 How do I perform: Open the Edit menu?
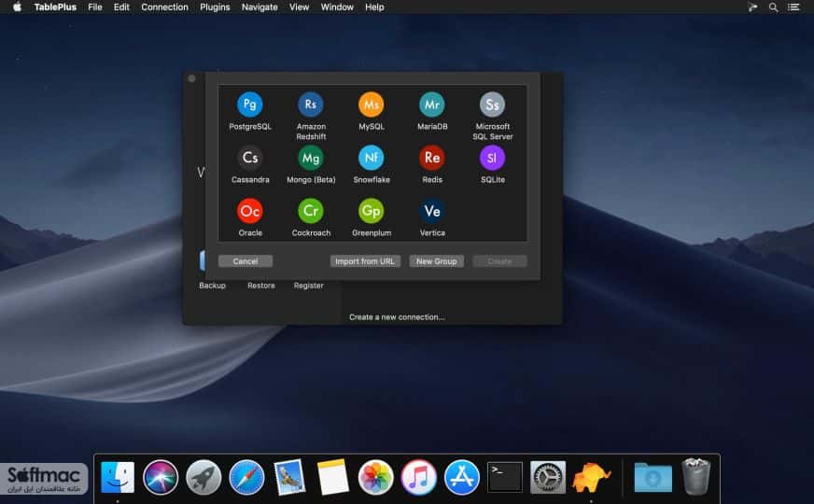121,7
